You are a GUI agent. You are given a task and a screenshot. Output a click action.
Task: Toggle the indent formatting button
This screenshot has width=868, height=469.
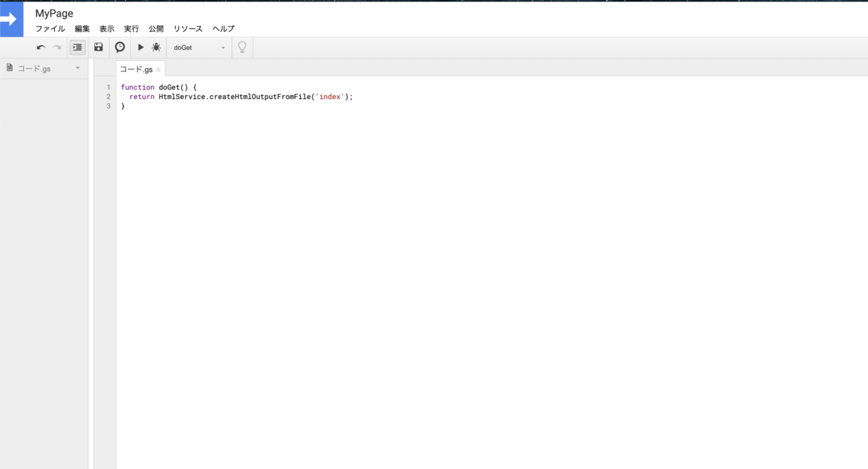(x=77, y=47)
